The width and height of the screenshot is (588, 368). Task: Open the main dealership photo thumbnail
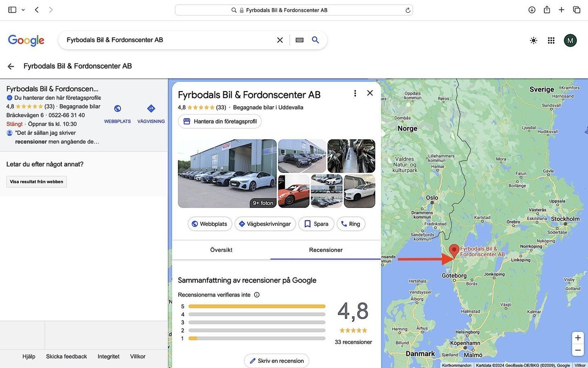227,173
